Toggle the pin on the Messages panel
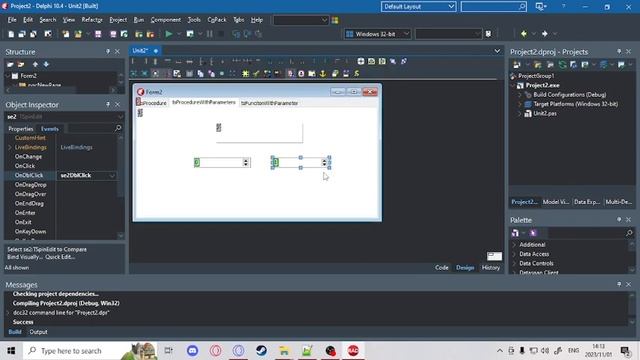Viewport: 640px width, 360px height. click(619, 284)
